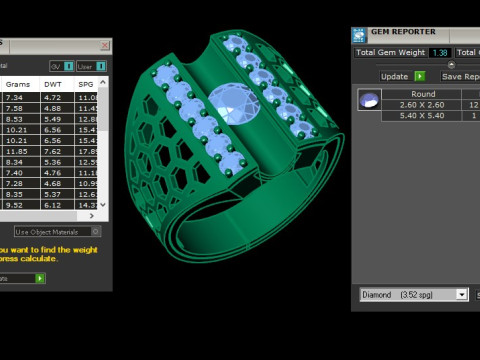The image size is (480, 360).
Task: Click the 7.28 grams cell
Action: coord(20,183)
